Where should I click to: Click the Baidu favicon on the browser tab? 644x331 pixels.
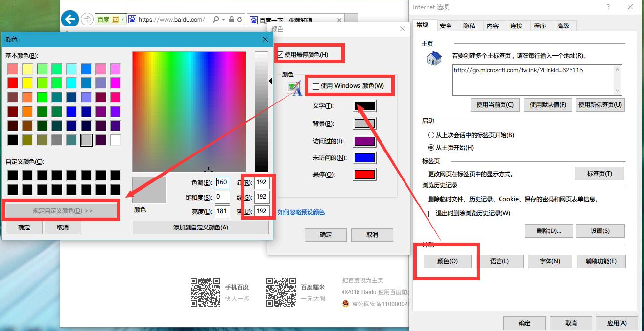point(254,20)
